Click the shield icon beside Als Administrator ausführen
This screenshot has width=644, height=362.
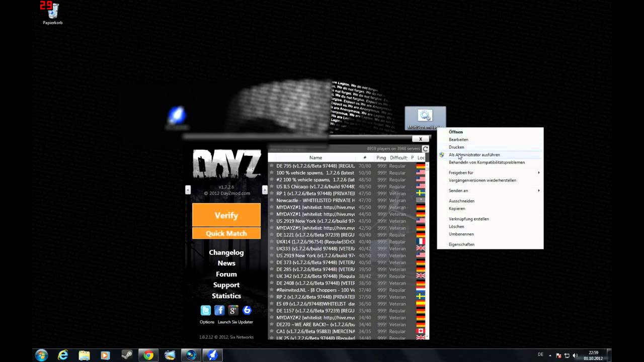442,155
